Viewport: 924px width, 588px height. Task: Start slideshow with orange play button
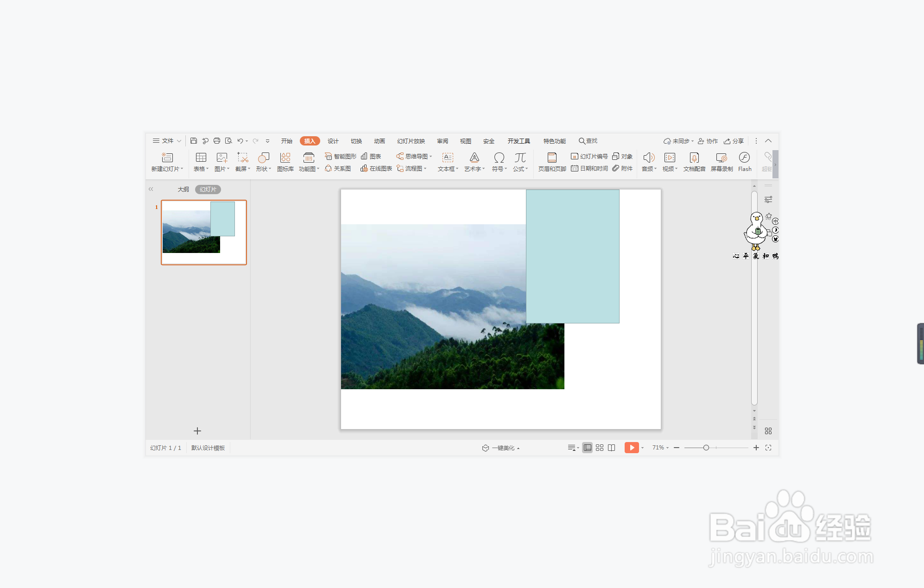tap(632, 448)
